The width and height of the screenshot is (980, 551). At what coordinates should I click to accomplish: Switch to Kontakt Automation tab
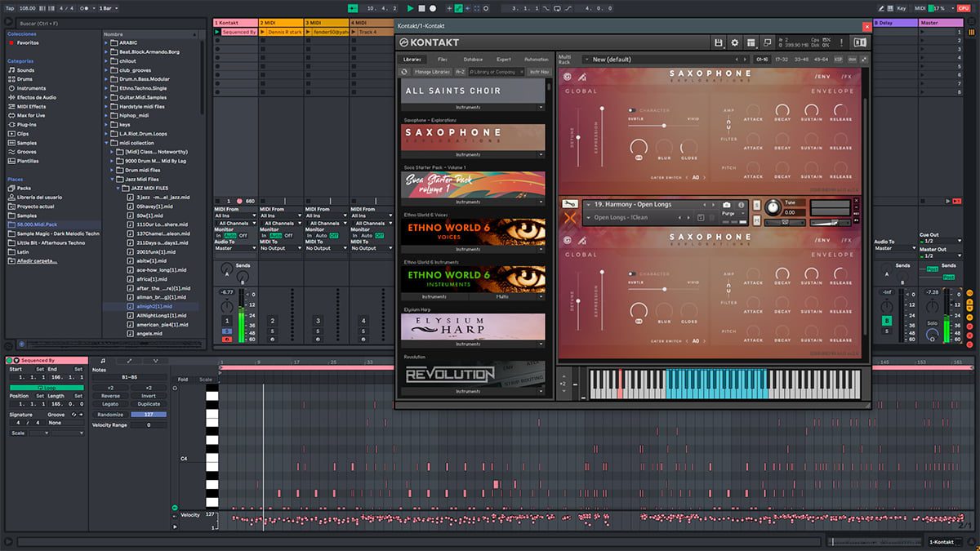537,60
